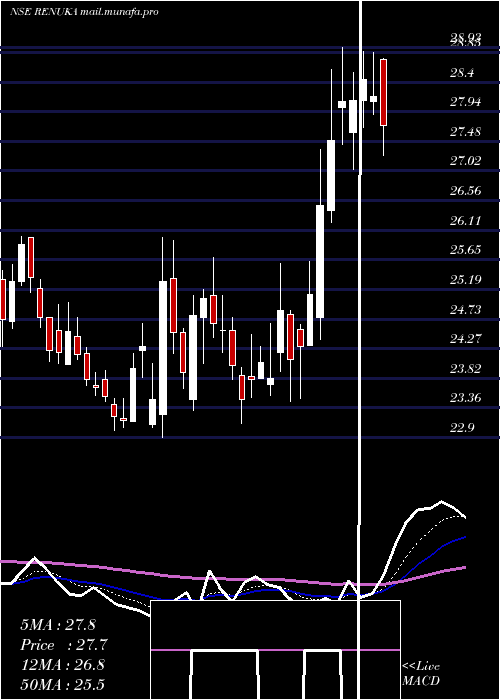This screenshot has width=500, height=700.
Task: Click the 50MA : 25.5 readout
Action: [62, 684]
